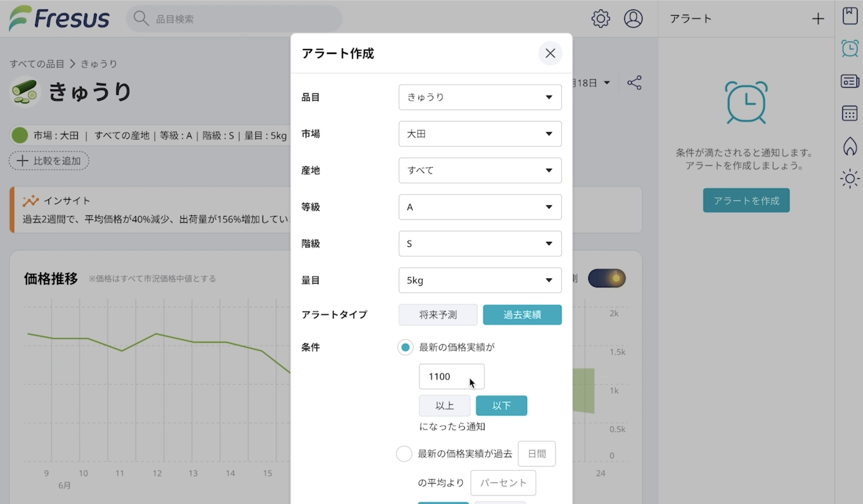Image resolution: width=863 pixels, height=504 pixels.
Task: Open the settings gear in the header
Action: (x=601, y=18)
